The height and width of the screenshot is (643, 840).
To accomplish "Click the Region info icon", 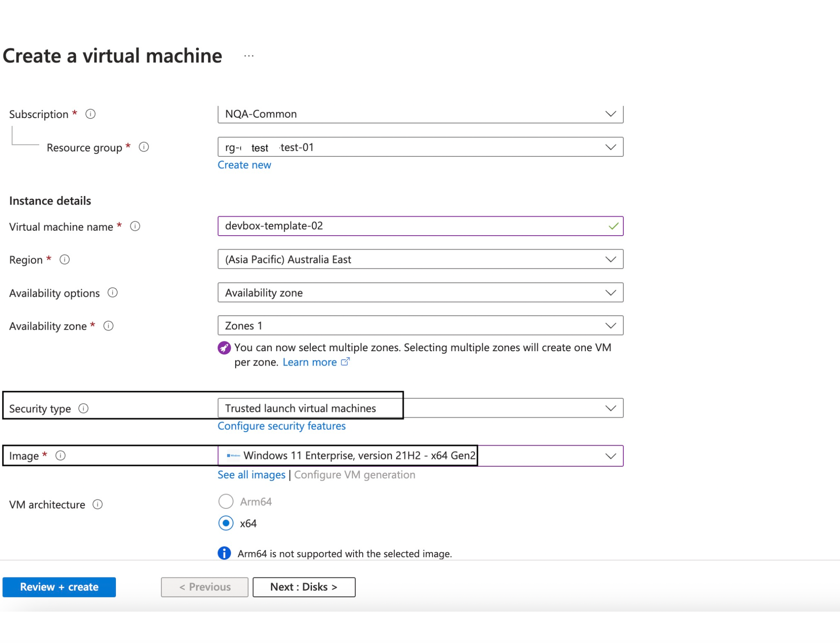I will point(64,260).
